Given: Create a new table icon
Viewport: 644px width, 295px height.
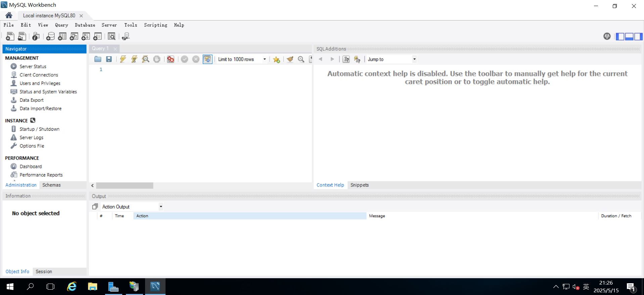Looking at the screenshot, I should tap(62, 36).
